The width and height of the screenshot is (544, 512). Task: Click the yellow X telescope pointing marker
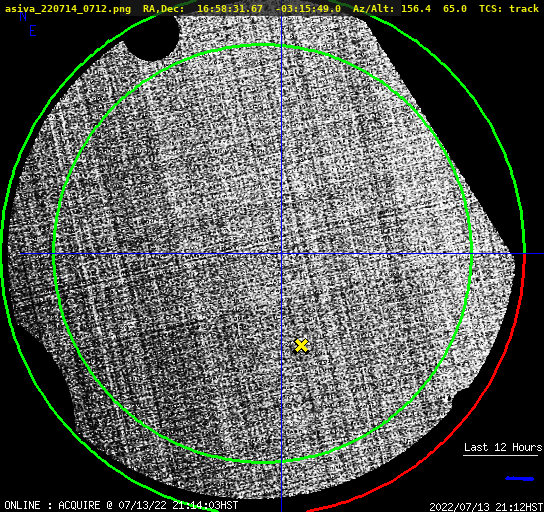click(301, 346)
